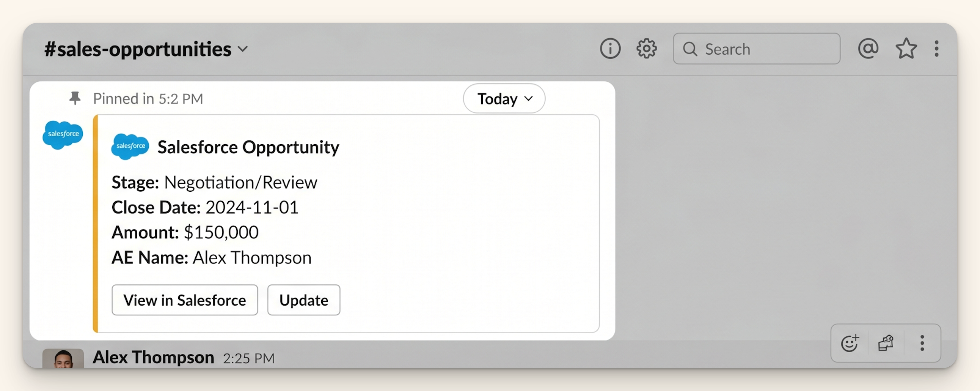This screenshot has height=391, width=980.
Task: Click View in Salesforce button
Action: click(185, 300)
